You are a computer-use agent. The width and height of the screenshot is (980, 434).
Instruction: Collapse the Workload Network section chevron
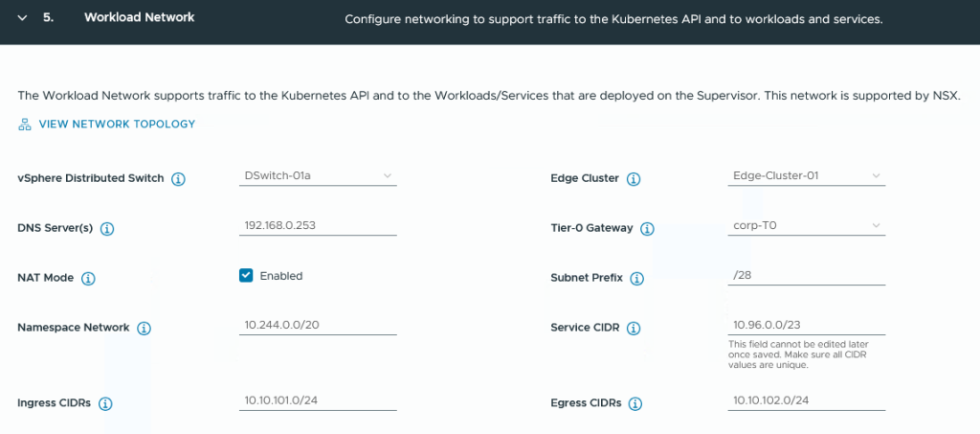23,18
